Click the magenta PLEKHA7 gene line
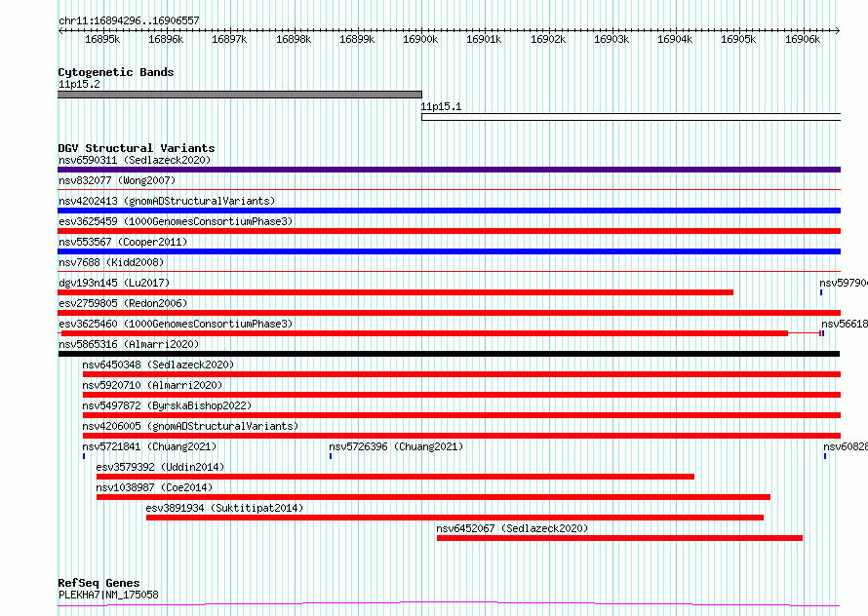The width and height of the screenshot is (868, 616). point(449,603)
